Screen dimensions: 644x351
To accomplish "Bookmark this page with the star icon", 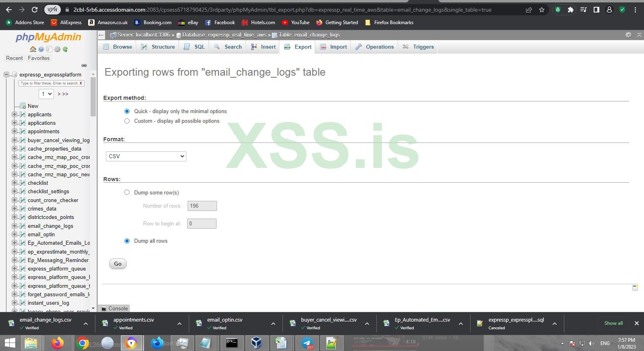I will [542, 10].
